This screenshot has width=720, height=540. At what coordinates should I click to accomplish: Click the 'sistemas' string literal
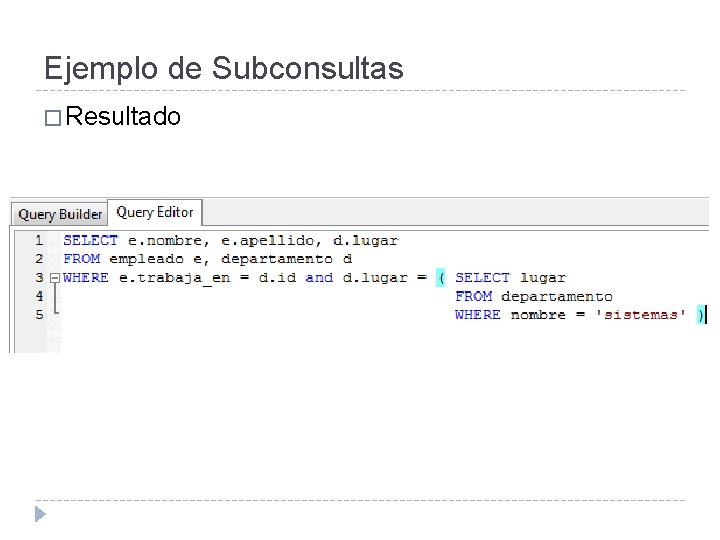[641, 315]
